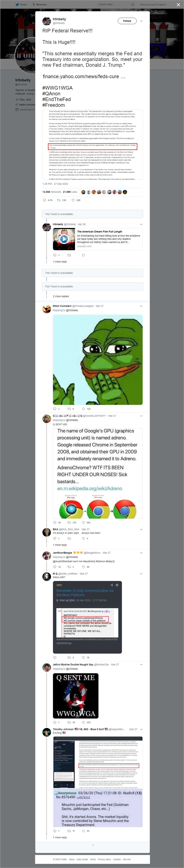Retweet the Adreno tweet with 335 retweets

pos(69,523)
